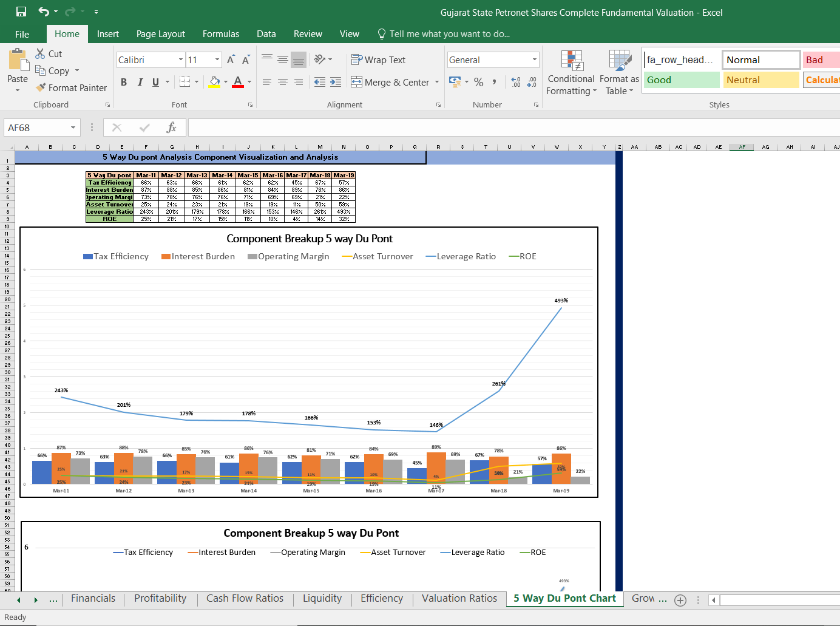Open the Profitability sheet tab
This screenshot has width=840, height=626.
point(160,599)
